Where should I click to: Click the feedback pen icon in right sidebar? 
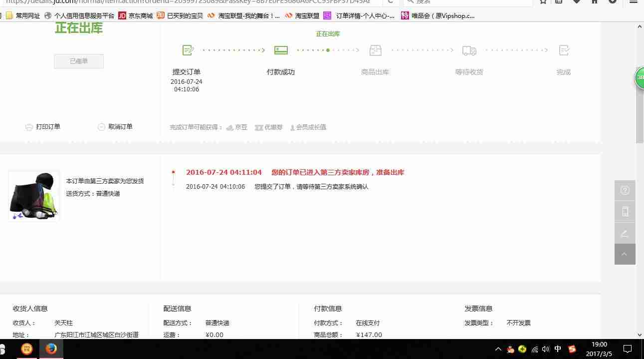(x=625, y=233)
